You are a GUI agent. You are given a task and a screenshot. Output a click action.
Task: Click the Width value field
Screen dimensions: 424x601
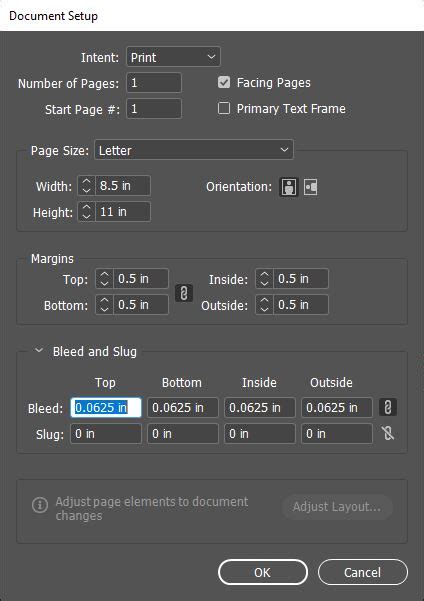[x=123, y=186]
